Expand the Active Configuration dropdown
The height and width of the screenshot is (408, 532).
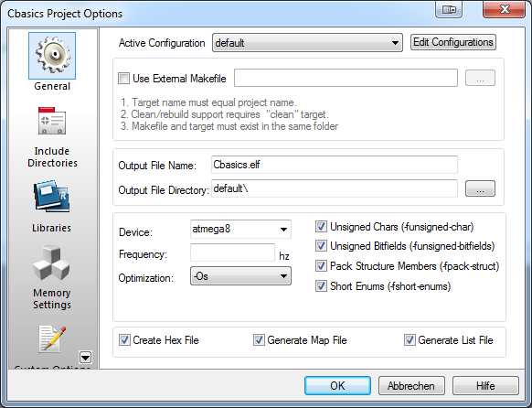pyautogui.click(x=307, y=43)
